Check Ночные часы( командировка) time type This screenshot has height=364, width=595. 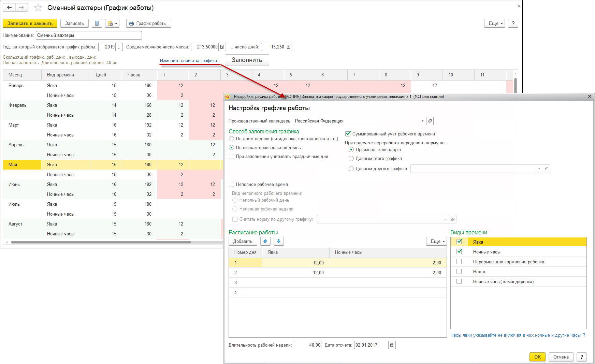tap(459, 281)
